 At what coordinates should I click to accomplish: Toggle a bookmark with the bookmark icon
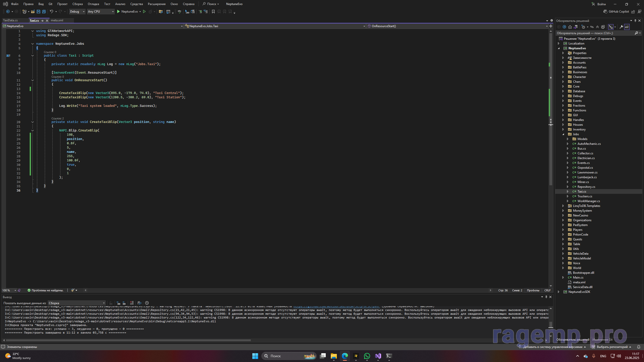[213, 12]
